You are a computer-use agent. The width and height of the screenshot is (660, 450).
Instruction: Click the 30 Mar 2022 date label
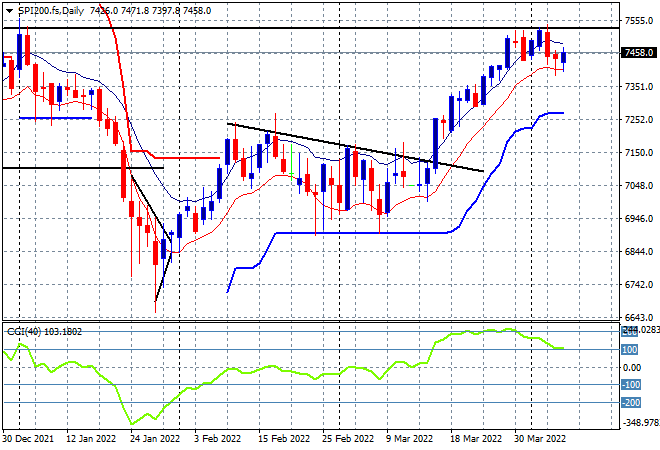540,439
